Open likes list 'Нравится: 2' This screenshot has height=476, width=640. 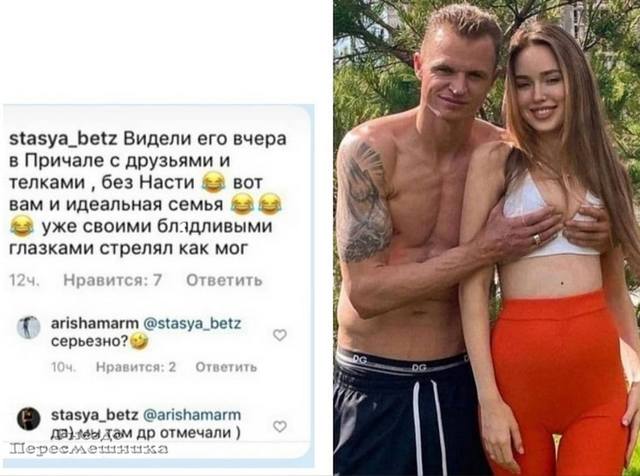[136, 367]
